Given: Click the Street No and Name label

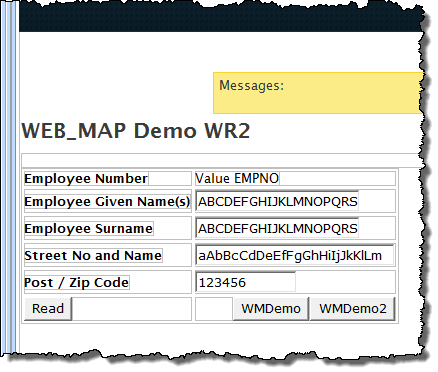Looking at the screenshot, I should [x=93, y=256].
